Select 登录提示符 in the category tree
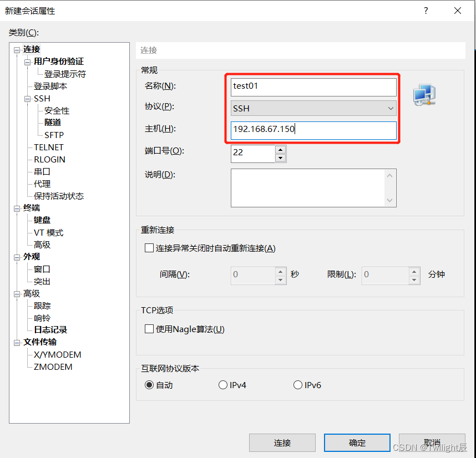The image size is (476, 458). click(x=65, y=74)
